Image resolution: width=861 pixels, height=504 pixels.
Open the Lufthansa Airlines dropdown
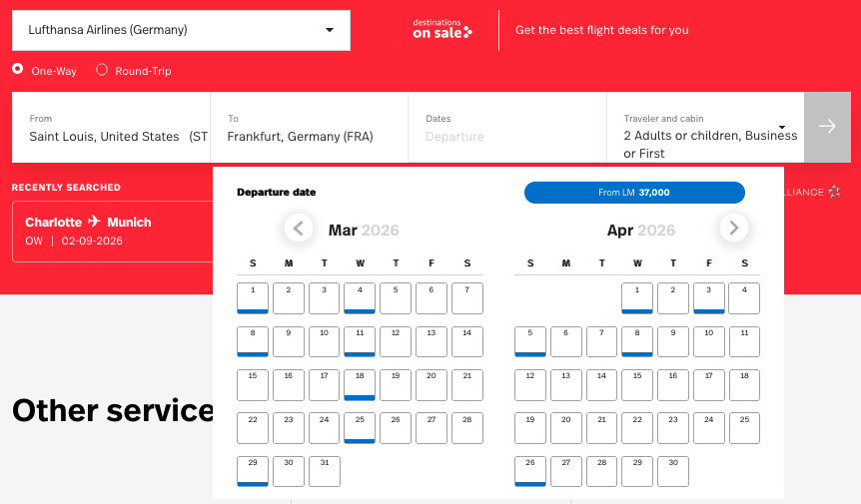[181, 30]
